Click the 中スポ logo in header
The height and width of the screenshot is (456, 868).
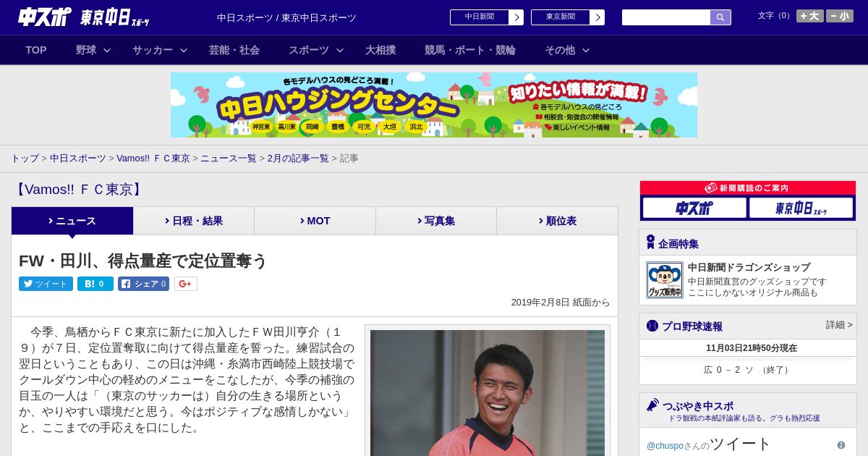click(45, 17)
